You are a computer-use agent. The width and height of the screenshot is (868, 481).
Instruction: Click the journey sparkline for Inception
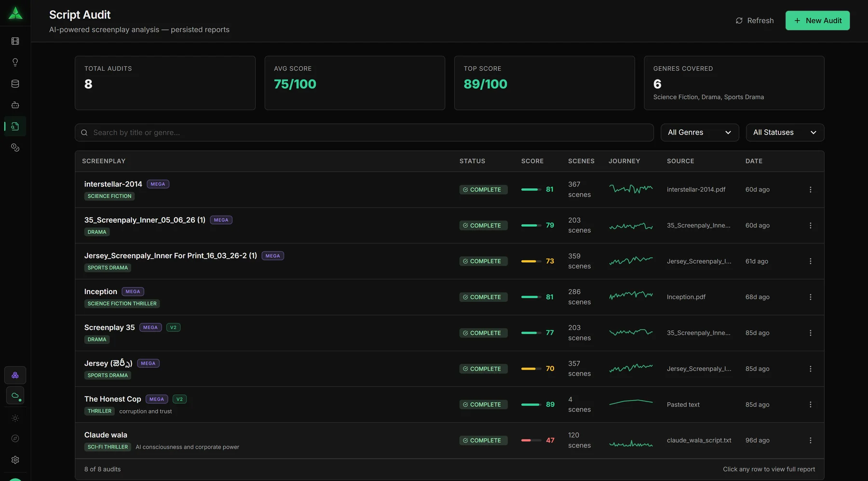[631, 295]
